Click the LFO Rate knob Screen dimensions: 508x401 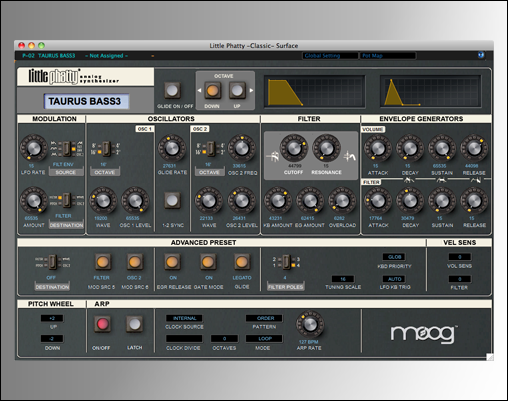33,148
